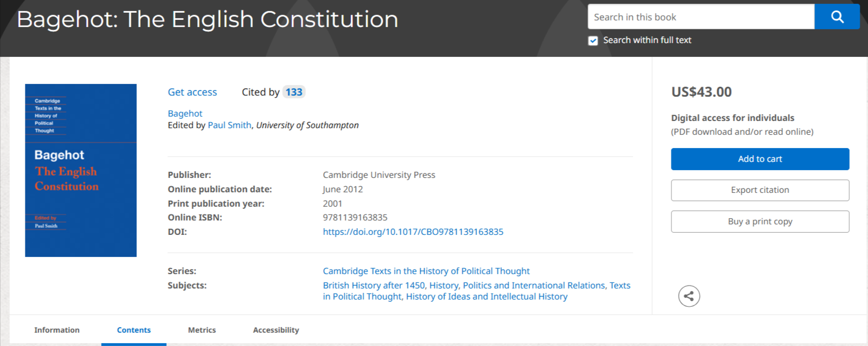Click the book cover thumbnail
The image size is (868, 346).
coord(81,170)
